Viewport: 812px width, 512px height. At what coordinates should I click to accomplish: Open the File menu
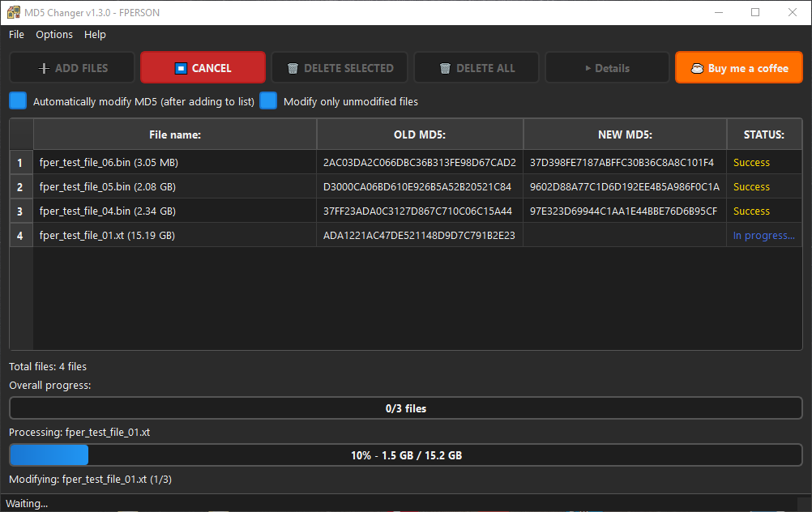(16, 35)
